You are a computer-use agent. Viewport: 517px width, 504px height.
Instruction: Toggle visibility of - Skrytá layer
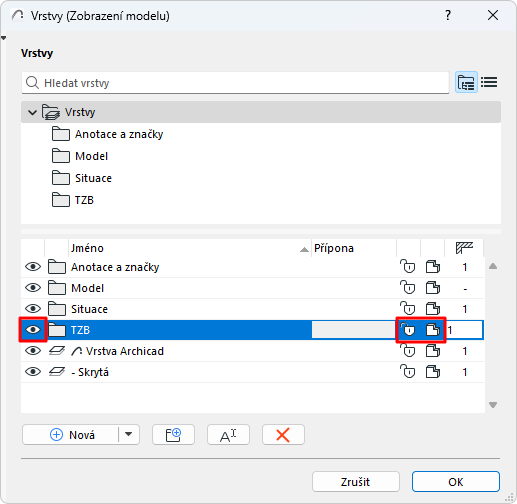click(x=33, y=372)
